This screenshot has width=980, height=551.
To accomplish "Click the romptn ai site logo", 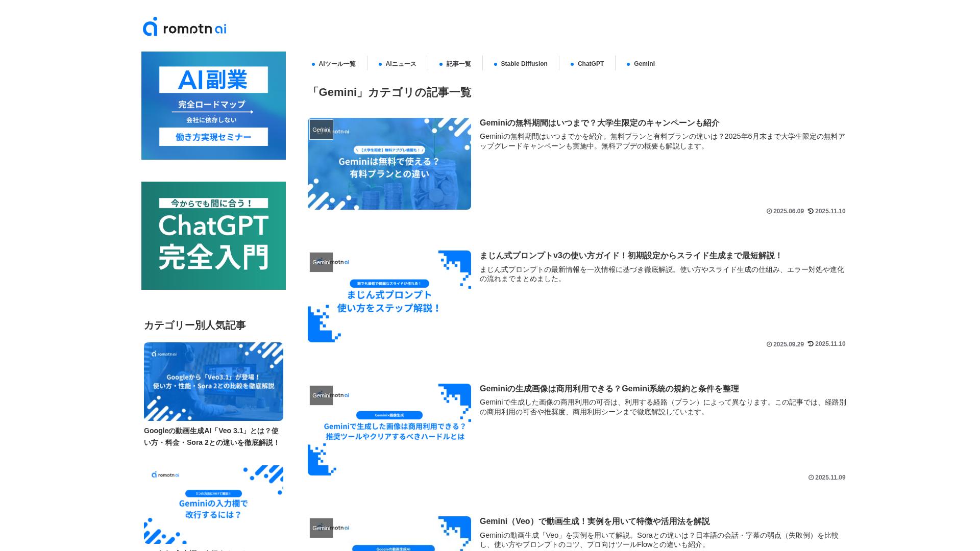I will tap(184, 28).
